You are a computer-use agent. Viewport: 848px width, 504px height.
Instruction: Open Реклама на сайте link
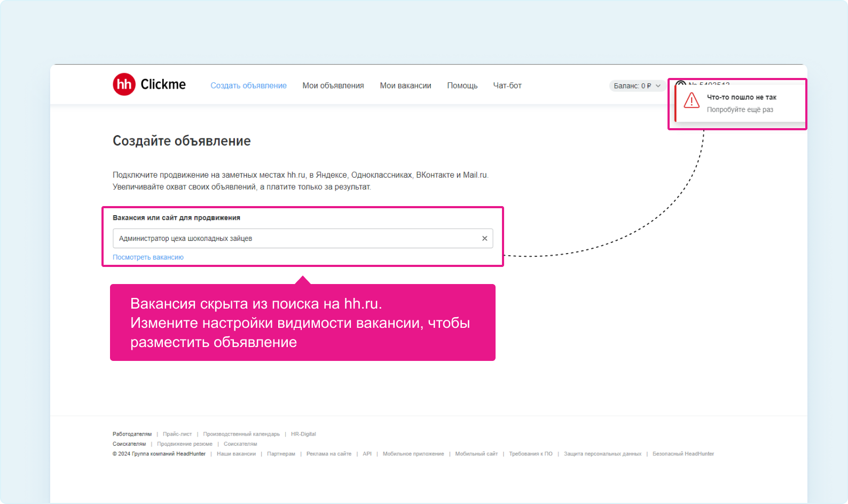pos(329,454)
